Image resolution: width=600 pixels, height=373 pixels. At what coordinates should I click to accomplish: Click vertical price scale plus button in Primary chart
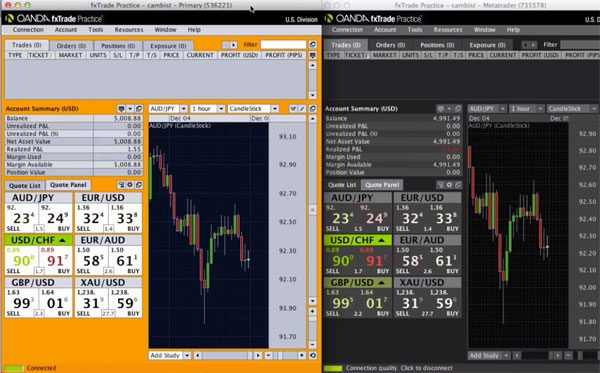click(313, 311)
